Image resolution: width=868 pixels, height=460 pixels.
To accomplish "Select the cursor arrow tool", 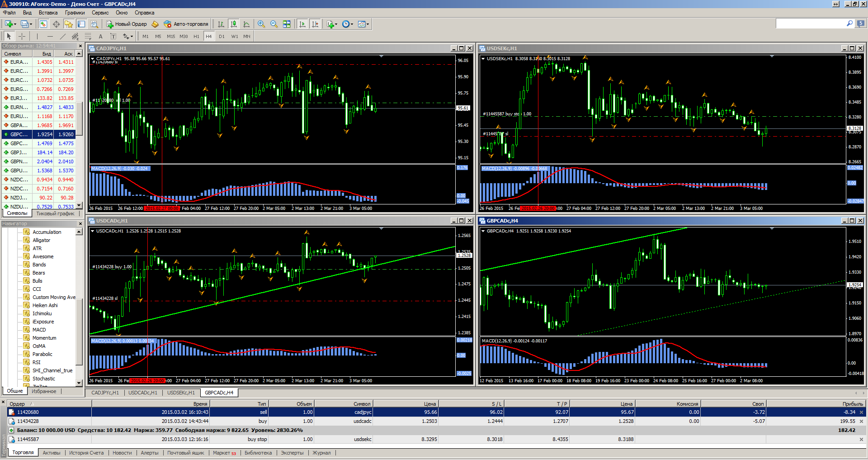I will tap(9, 36).
